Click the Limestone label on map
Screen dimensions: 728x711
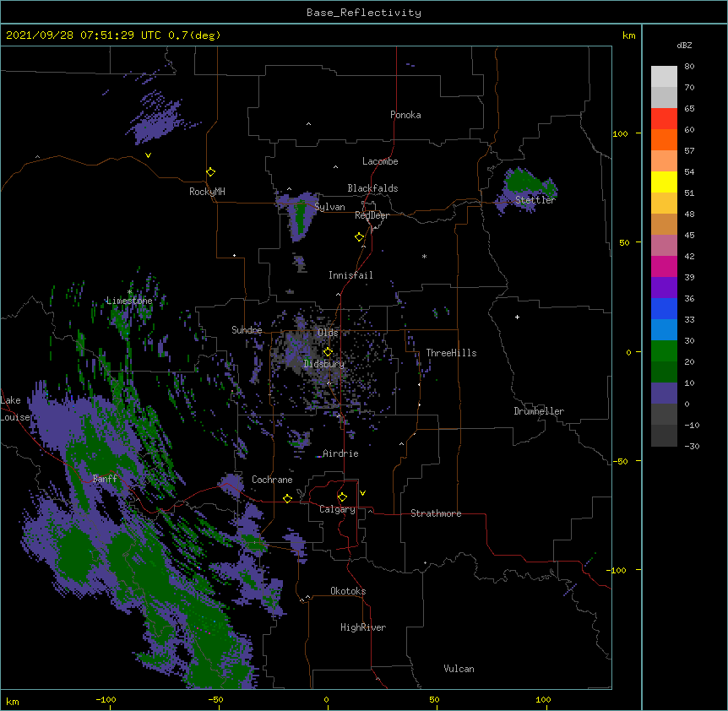pyautogui.click(x=129, y=301)
